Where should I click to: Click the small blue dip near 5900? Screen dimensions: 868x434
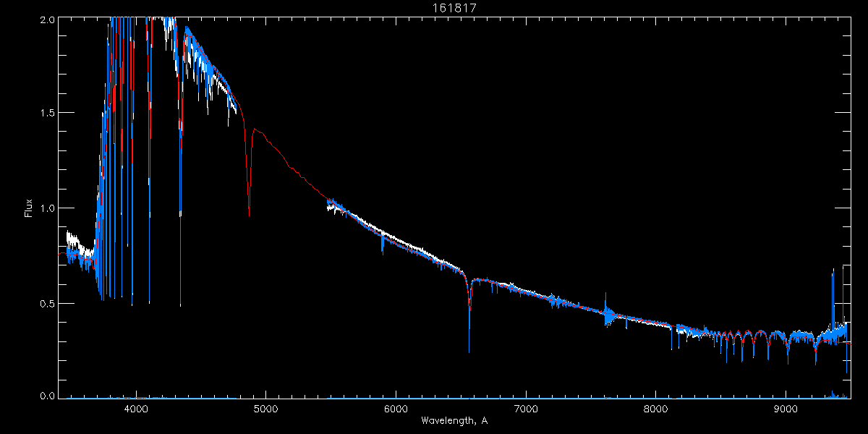click(x=383, y=250)
